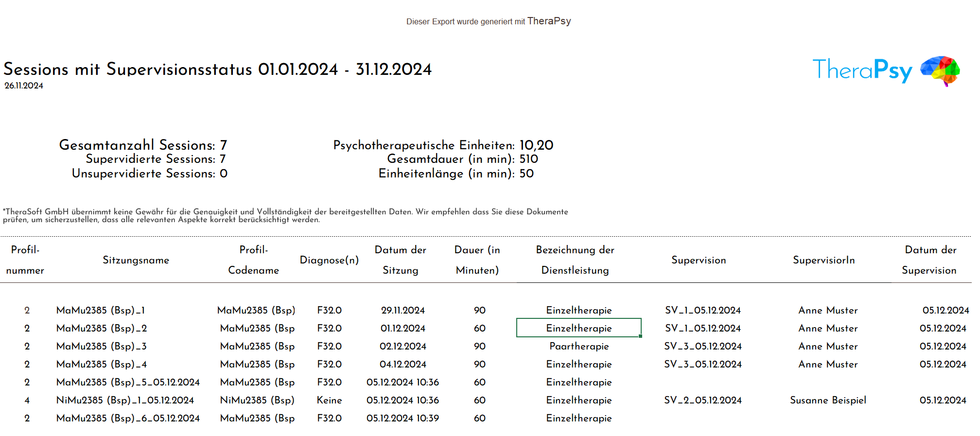This screenshot has height=436, width=980.
Task: Click duration 60 in the 01.12.2024 row
Action: coord(480,329)
